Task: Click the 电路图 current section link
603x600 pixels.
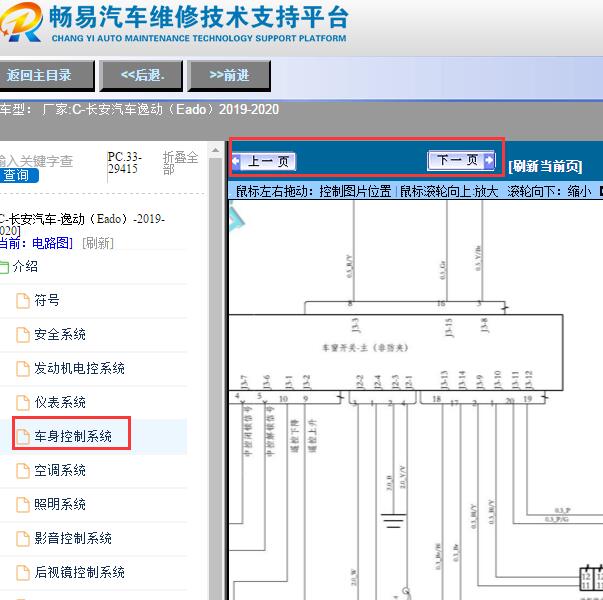Action: coord(52,243)
